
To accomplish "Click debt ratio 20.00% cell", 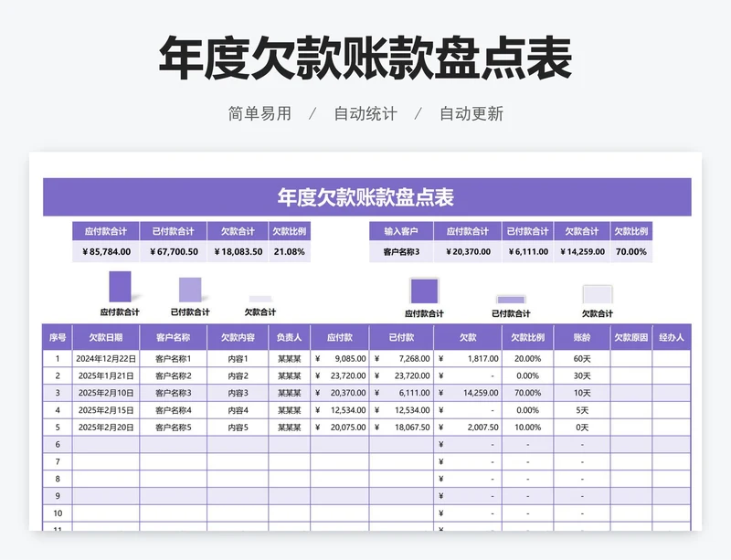I will click(x=528, y=359).
